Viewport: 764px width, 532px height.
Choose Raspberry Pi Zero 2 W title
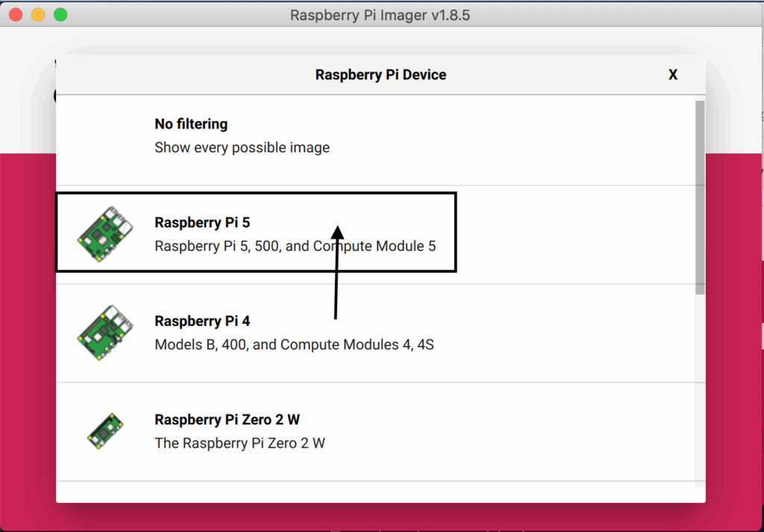[x=227, y=419]
